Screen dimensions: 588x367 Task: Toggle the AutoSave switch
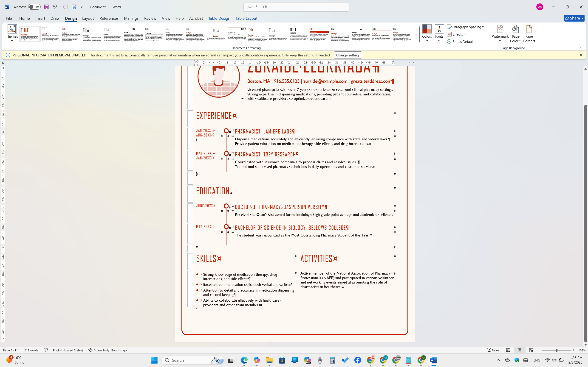34,7
